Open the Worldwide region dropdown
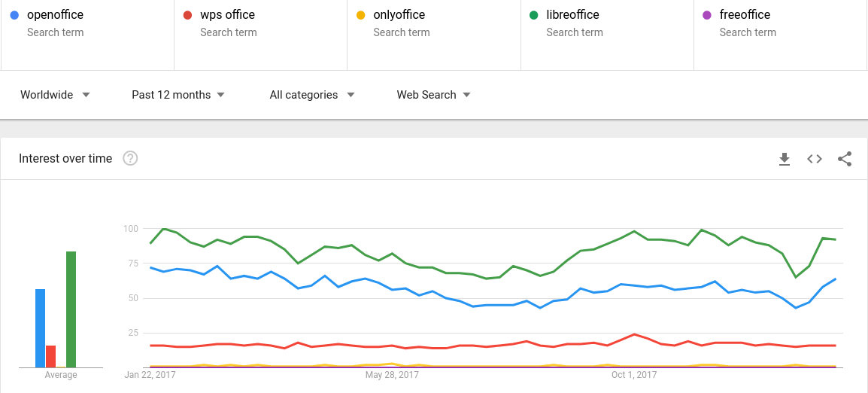Viewport: 868px width, 393px height. pos(55,95)
